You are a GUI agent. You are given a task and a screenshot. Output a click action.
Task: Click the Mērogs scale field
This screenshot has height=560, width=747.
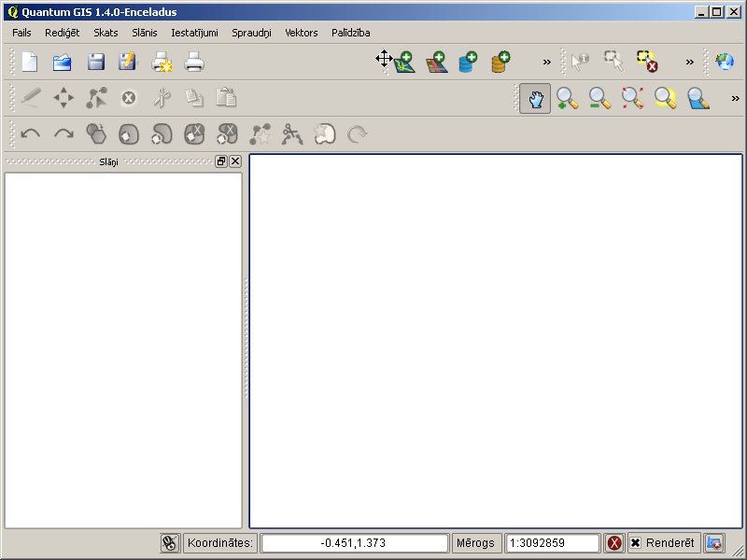coord(552,543)
